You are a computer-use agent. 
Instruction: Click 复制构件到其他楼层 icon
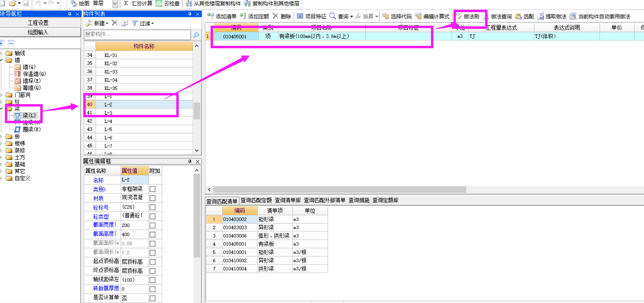coord(247,3)
